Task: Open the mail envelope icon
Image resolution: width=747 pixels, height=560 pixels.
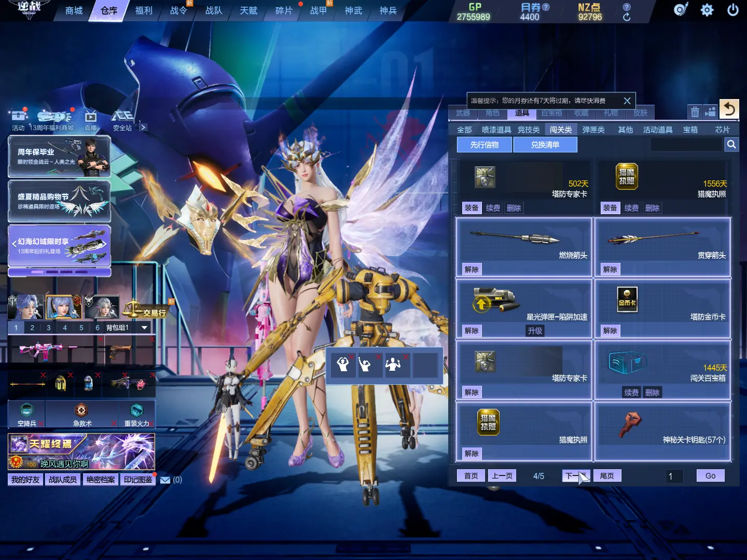Action: [x=165, y=480]
